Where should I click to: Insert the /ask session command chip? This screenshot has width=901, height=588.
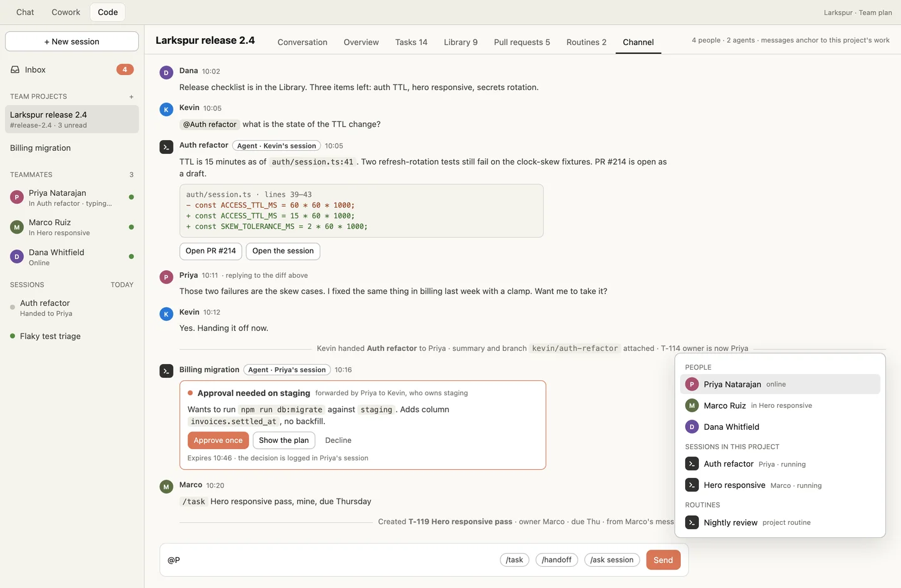(612, 560)
